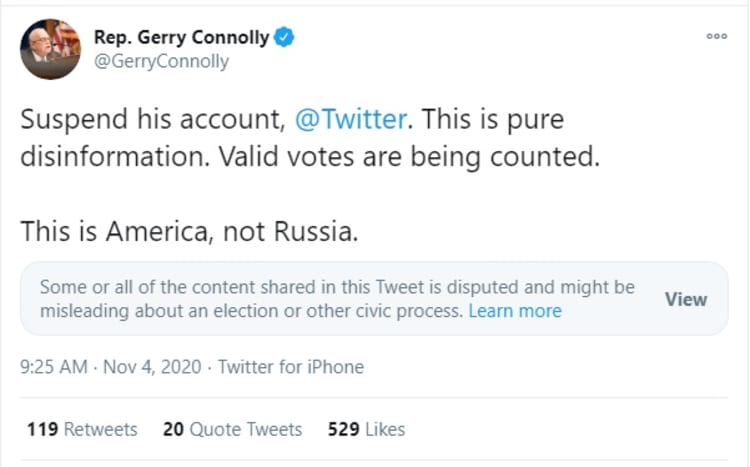
Task: Select the Nov 4, 2020 date
Action: pyautogui.click(x=151, y=367)
